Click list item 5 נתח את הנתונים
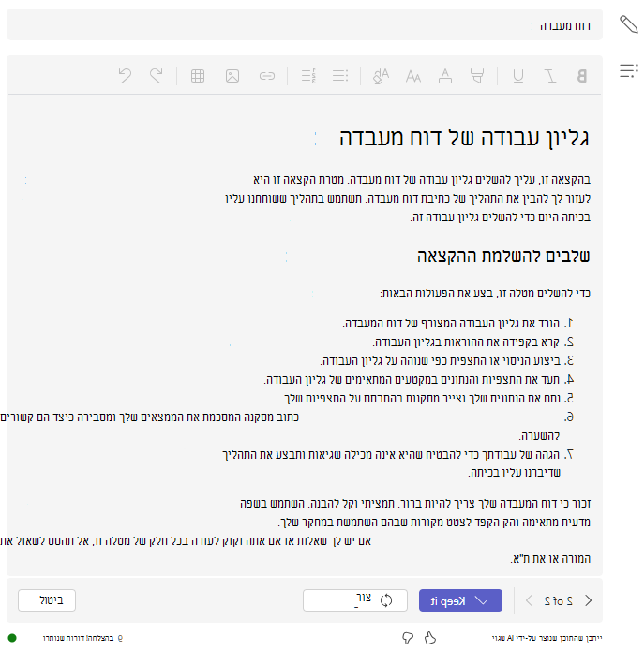Image resolution: width=644 pixels, height=652 pixels. [x=421, y=398]
